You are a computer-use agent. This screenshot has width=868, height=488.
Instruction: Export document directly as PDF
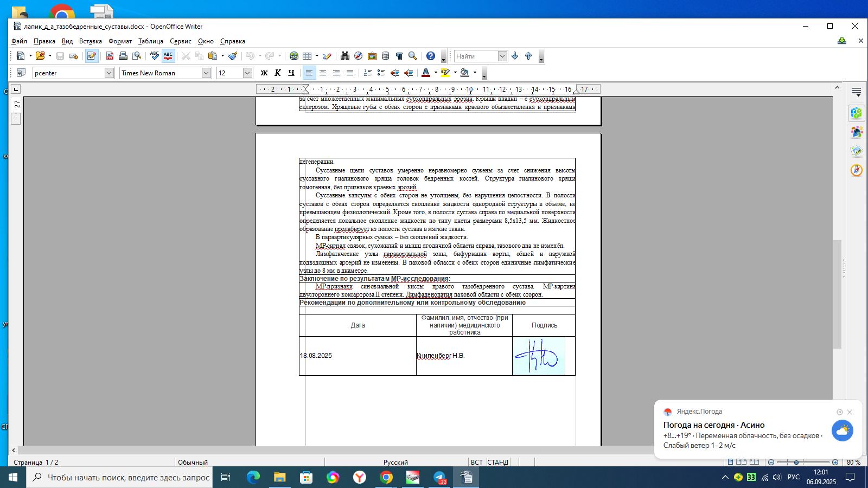[110, 56]
